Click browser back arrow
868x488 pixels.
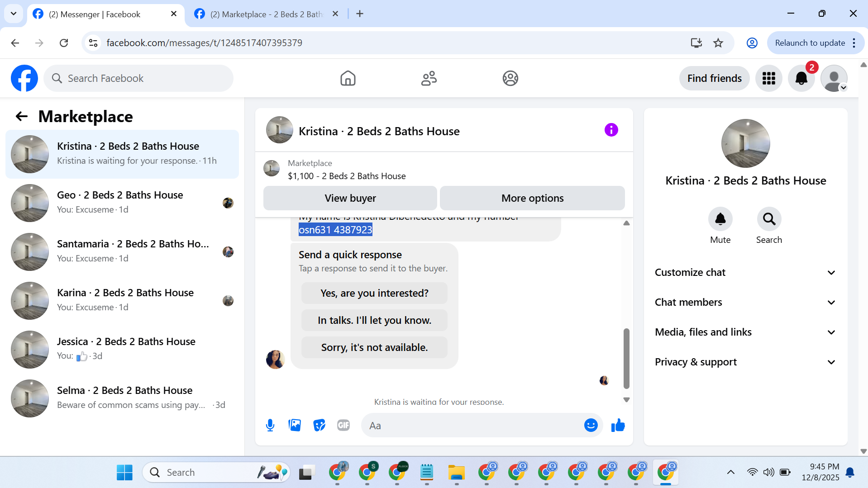(15, 43)
